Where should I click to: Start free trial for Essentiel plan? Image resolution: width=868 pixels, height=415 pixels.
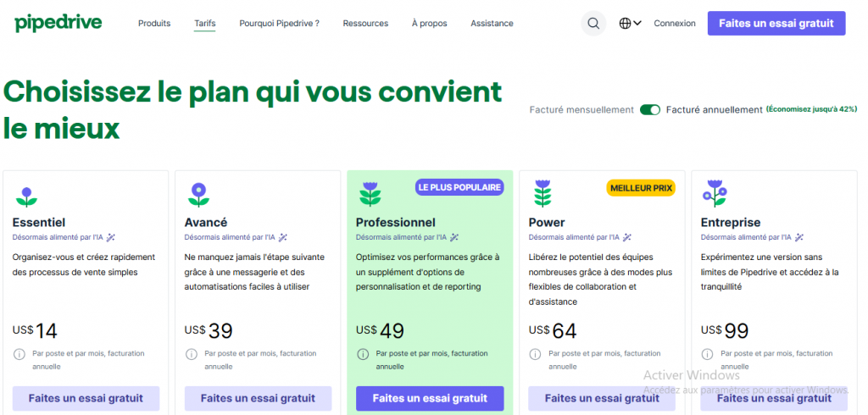pos(86,398)
